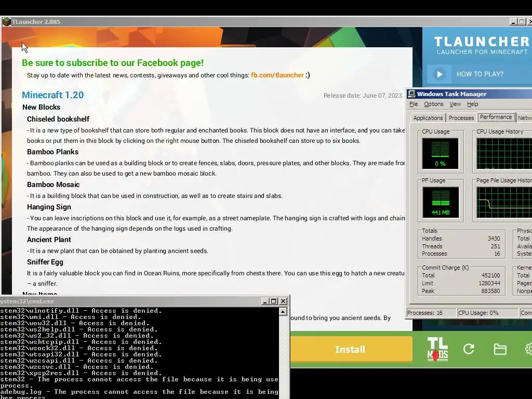
Task: Click the Processes total value 16
Action: (x=497, y=254)
